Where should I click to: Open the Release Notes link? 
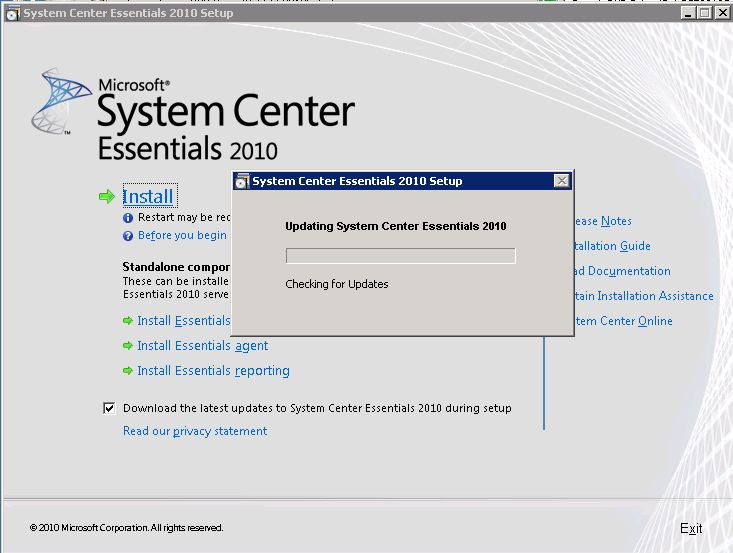point(603,221)
